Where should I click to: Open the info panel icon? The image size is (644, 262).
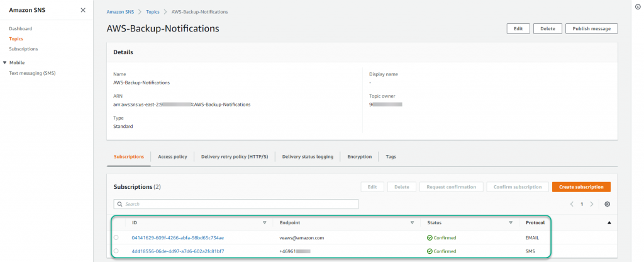tap(638, 6)
